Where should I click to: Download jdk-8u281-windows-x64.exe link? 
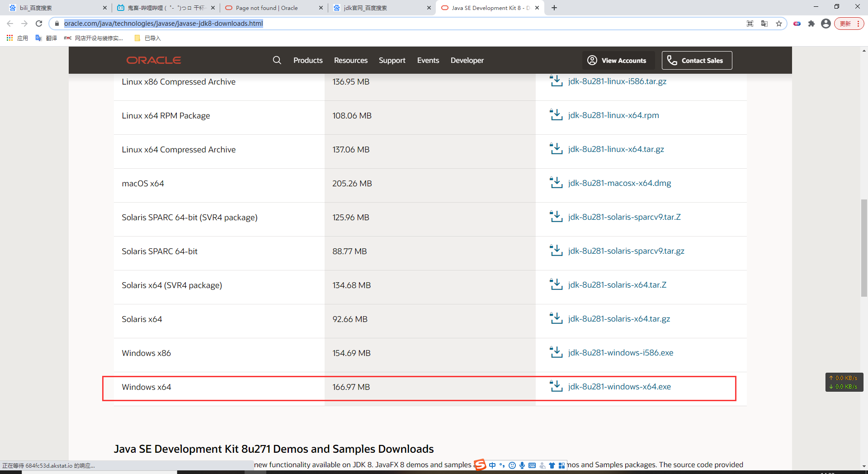pyautogui.click(x=619, y=386)
